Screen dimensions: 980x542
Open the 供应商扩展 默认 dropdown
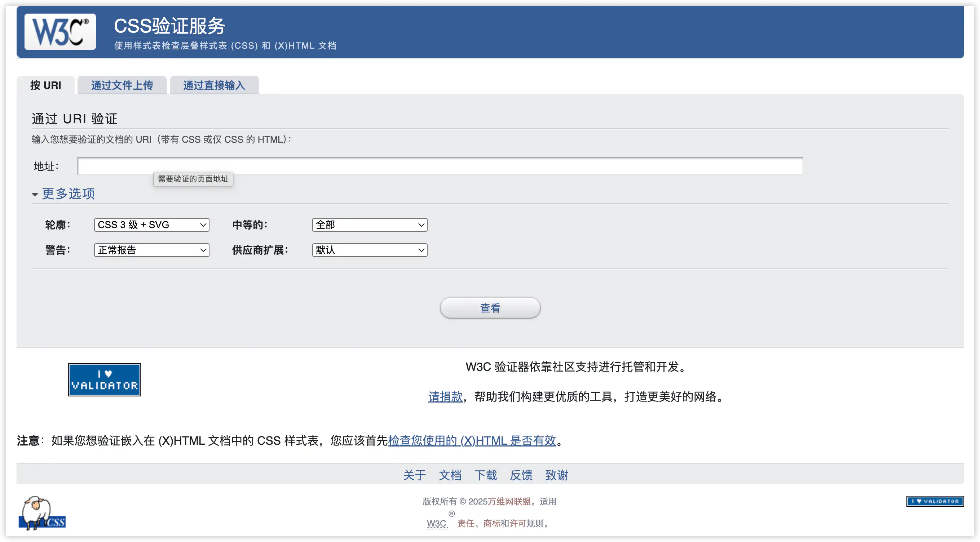point(370,250)
